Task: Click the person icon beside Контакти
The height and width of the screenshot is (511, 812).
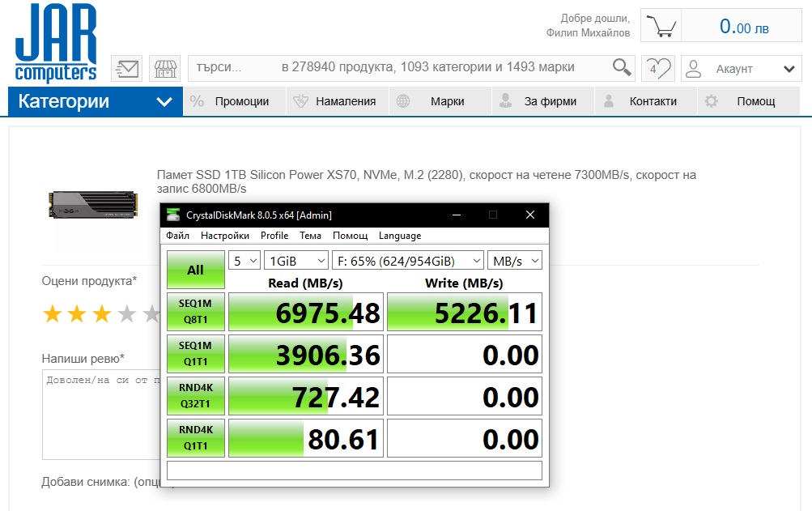Action: [609, 100]
